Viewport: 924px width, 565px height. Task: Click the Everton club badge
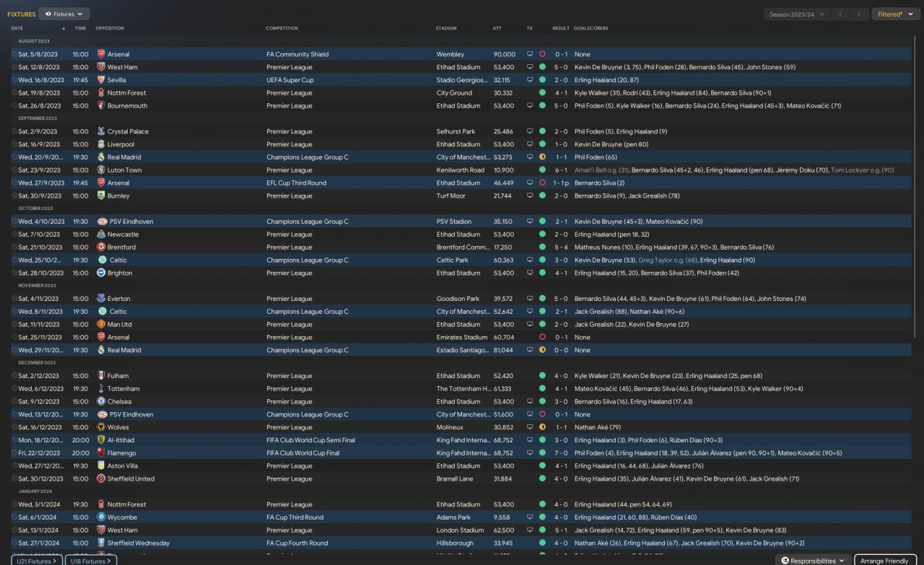(x=101, y=299)
